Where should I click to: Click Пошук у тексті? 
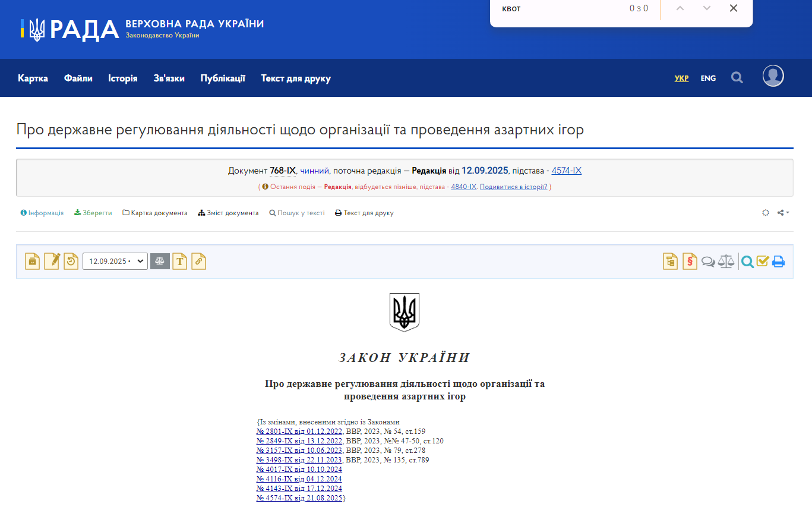point(297,213)
